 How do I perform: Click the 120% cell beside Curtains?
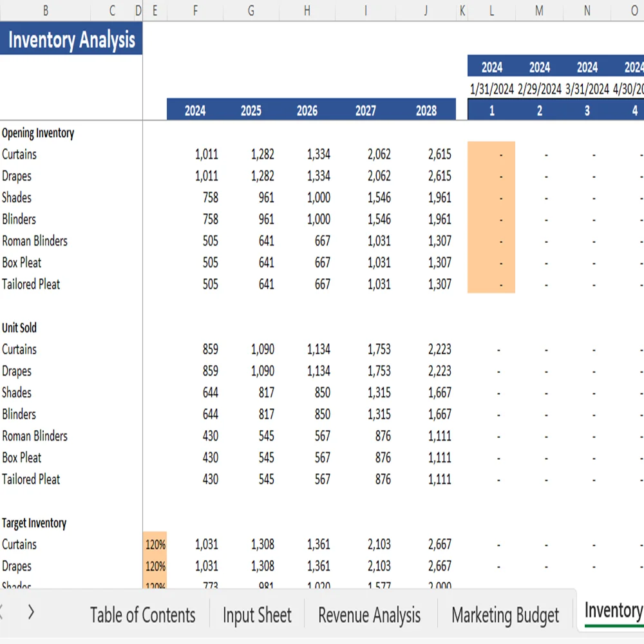[155, 544]
